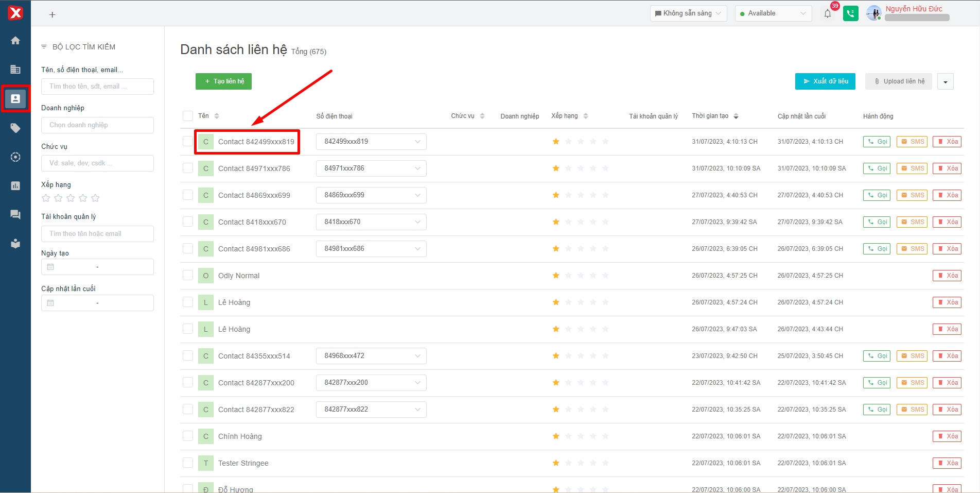Click the notification bell icon
The height and width of the screenshot is (493, 980).
(827, 14)
